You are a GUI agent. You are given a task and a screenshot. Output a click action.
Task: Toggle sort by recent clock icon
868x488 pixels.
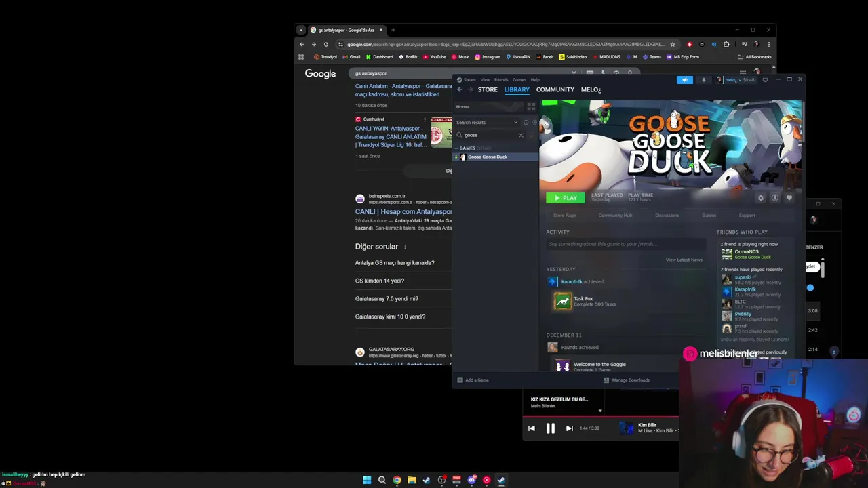pos(526,123)
